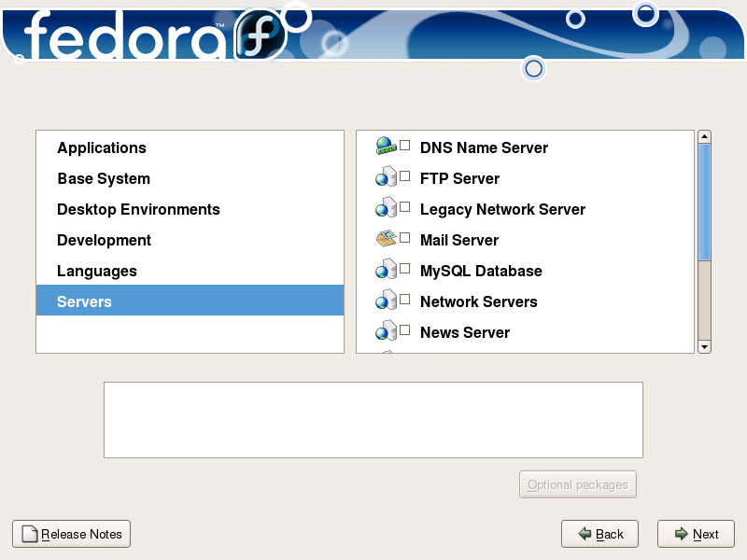This screenshot has height=560, width=747.
Task: Click the highlighted Servers category
Action: (190, 301)
